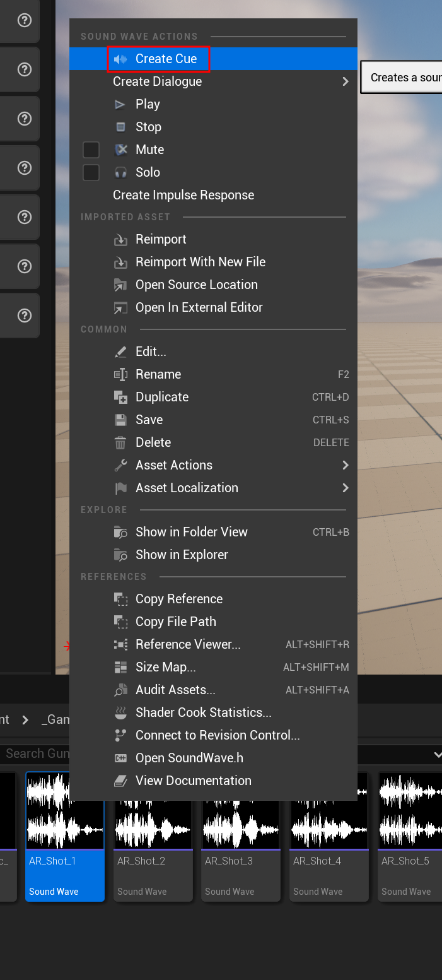Click the Search Gun search field
The width and height of the screenshot is (442, 980).
pos(35,753)
